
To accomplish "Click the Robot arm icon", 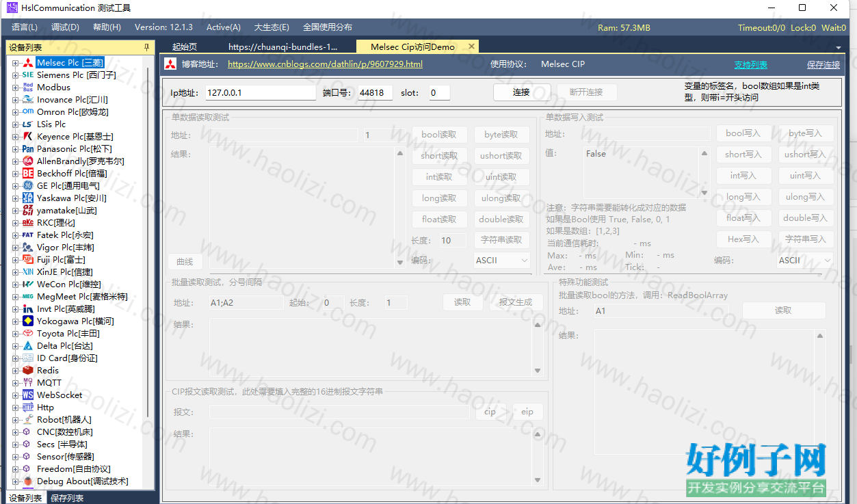I will 28,420.
